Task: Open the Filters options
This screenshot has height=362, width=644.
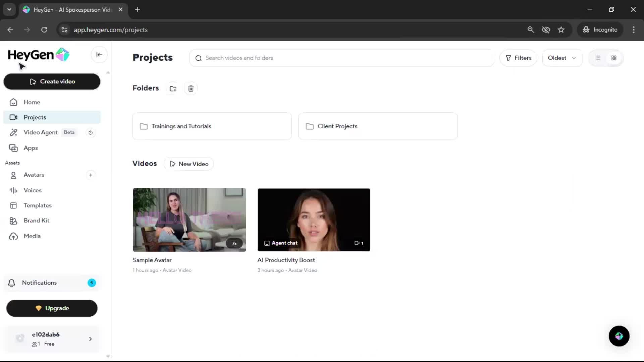Action: click(518, 58)
